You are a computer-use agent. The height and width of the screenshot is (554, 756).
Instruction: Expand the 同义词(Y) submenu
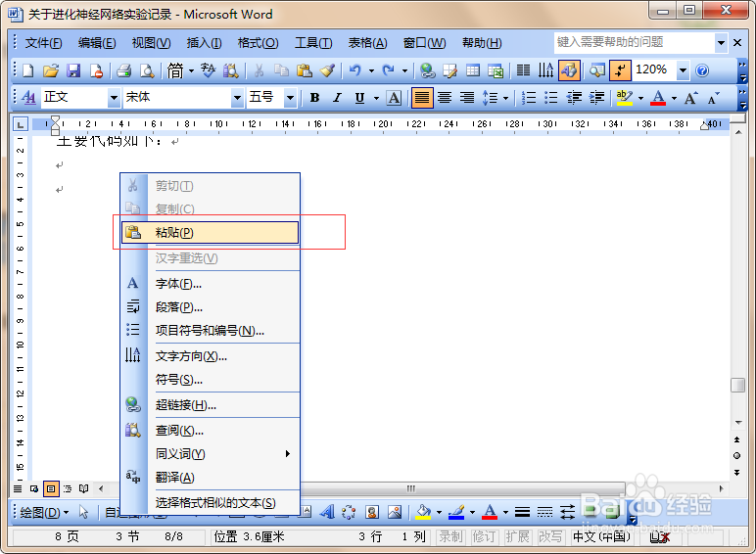tap(211, 454)
